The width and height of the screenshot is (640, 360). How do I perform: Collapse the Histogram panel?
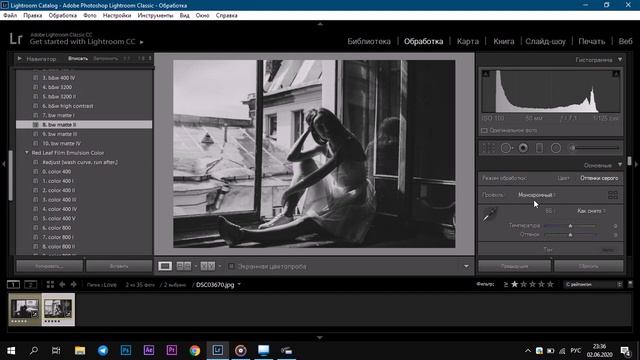pyautogui.click(x=620, y=60)
